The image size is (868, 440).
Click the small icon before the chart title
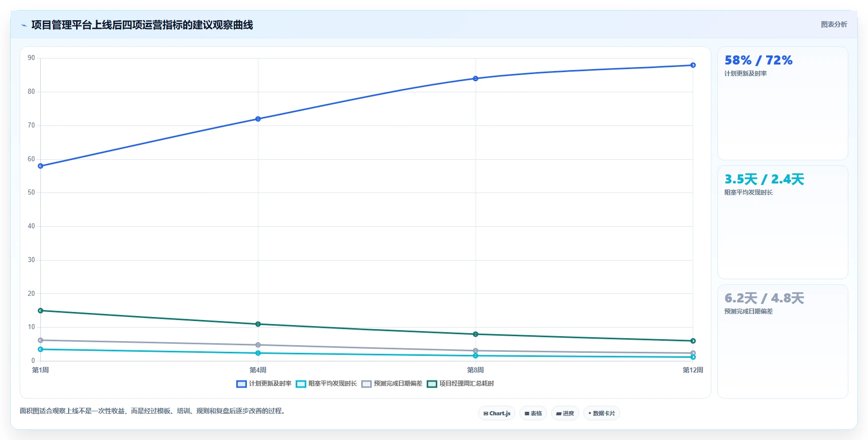[24, 25]
